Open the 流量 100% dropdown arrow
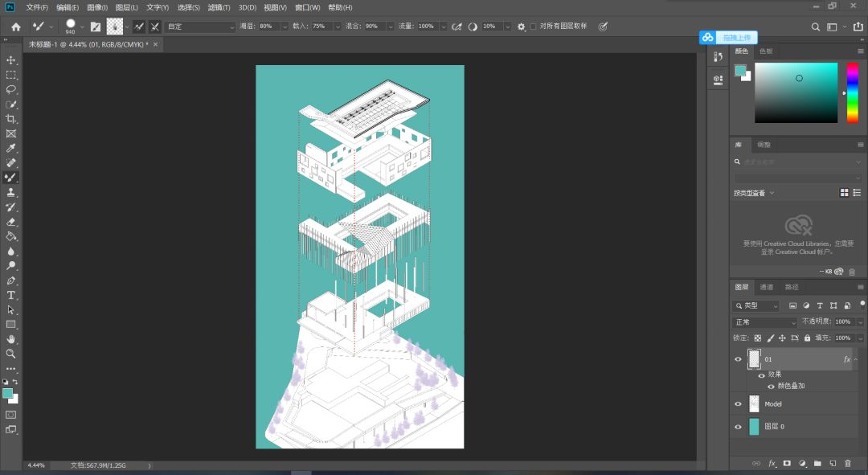Screen dimensions: 868x475 click(x=443, y=27)
